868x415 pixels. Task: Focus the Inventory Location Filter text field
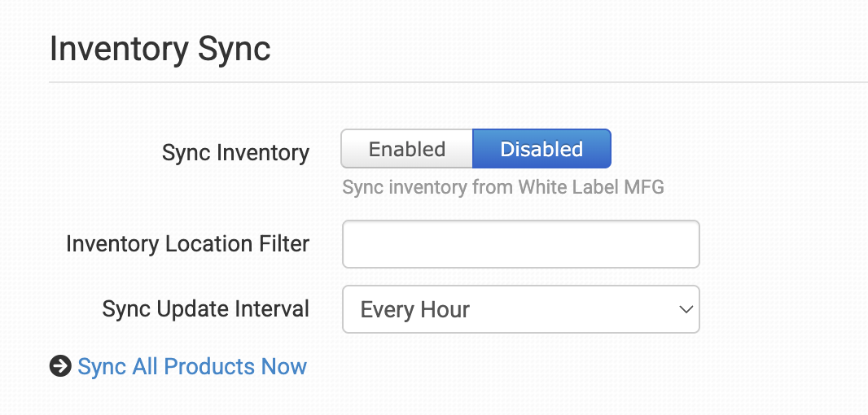pyautogui.click(x=520, y=244)
